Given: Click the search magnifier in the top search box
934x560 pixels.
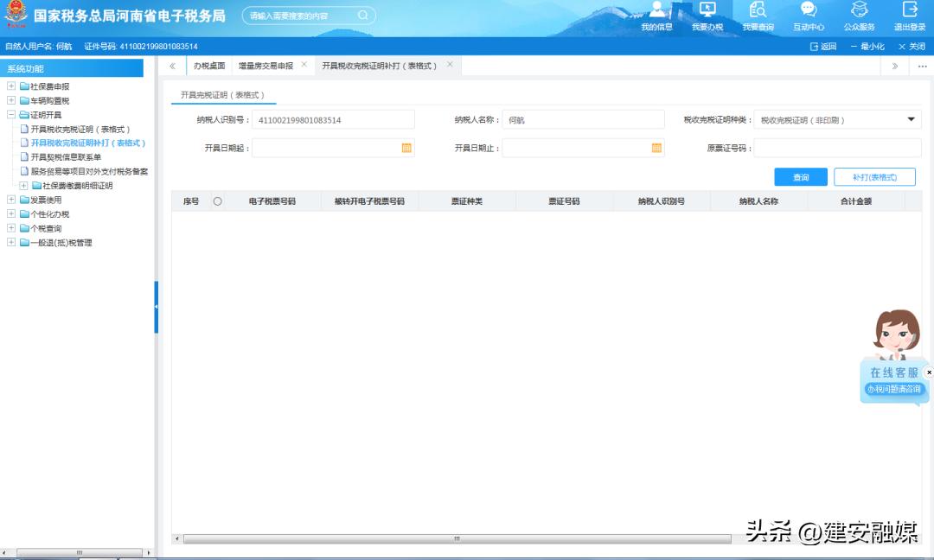Looking at the screenshot, I should (x=362, y=15).
